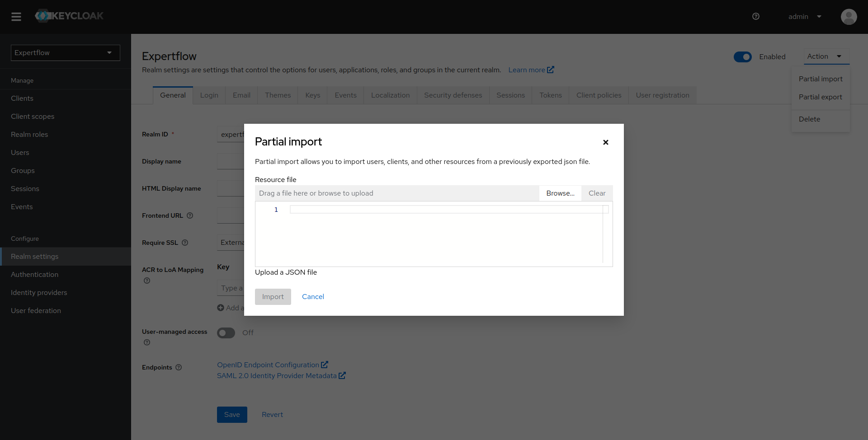Select Partial export from the Action menu

click(820, 97)
